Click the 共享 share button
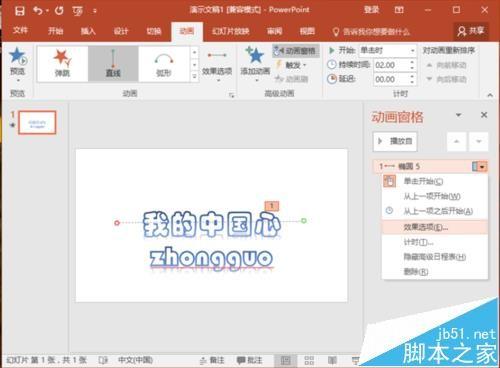This screenshot has width=500, height=368. (x=471, y=31)
